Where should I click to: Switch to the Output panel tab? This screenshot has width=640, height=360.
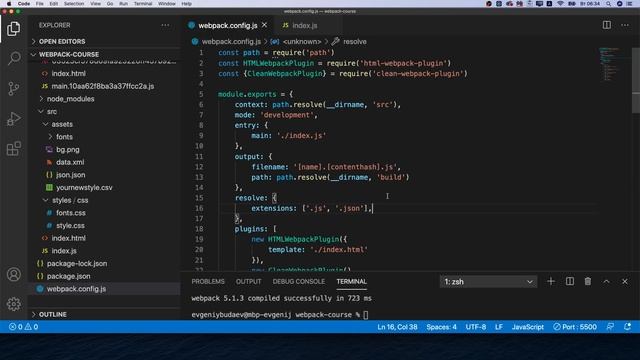point(248,281)
